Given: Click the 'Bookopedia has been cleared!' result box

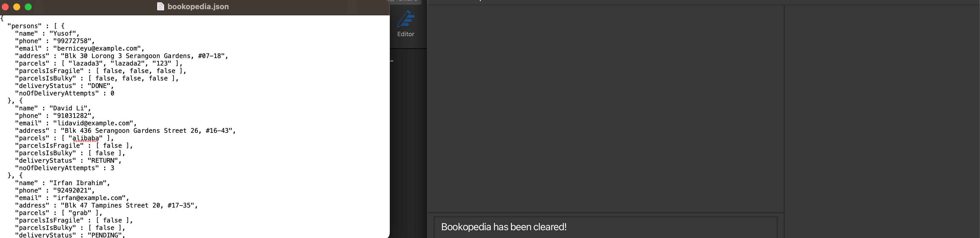Looking at the screenshot, I should point(605,227).
